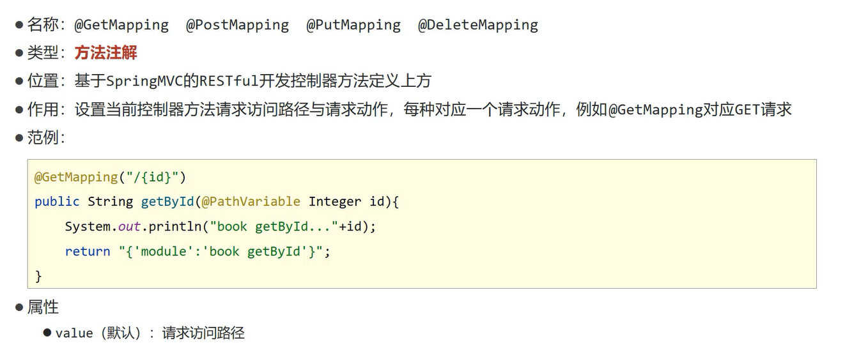This screenshot has width=868, height=350.
Task: Click the @DeleteMapping annotation name
Action: tap(478, 25)
